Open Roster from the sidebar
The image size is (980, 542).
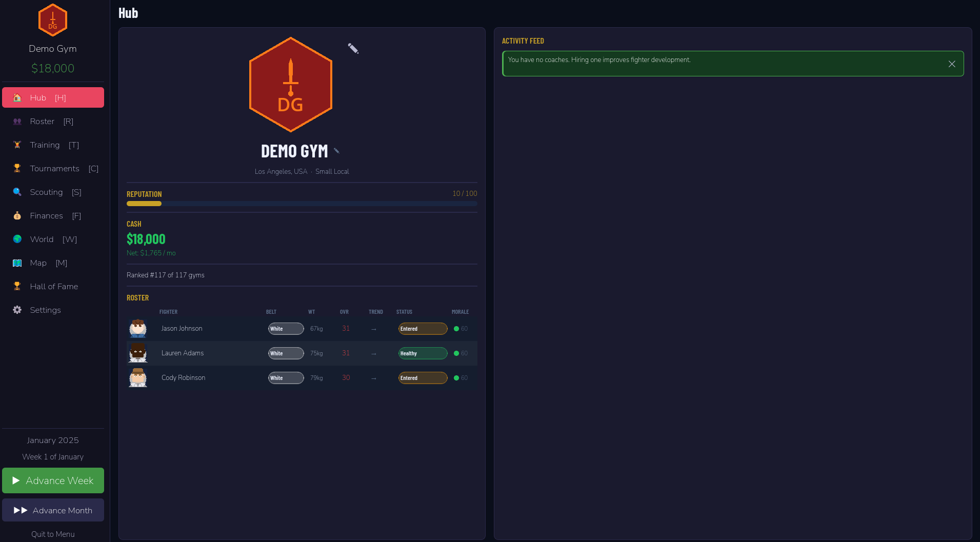[x=53, y=121]
